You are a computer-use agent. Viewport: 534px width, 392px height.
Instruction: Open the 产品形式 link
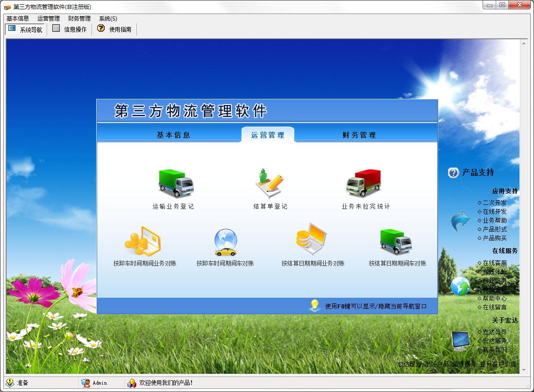494,229
